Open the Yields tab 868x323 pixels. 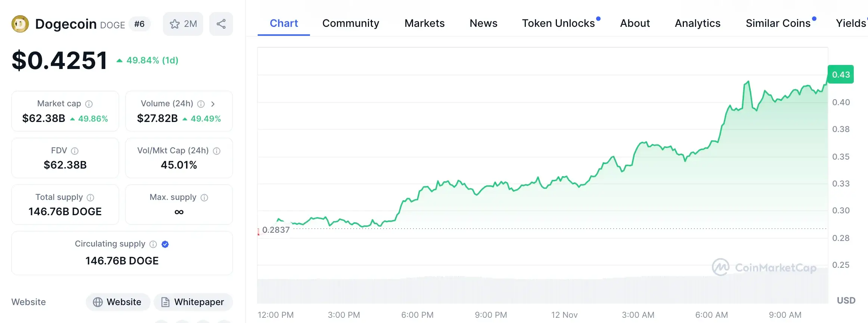coord(852,23)
